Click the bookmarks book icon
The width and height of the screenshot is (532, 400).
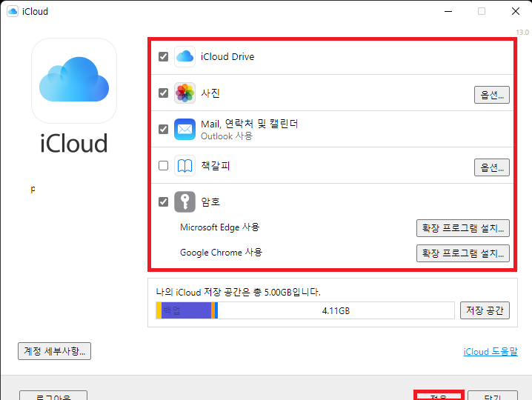click(x=184, y=166)
